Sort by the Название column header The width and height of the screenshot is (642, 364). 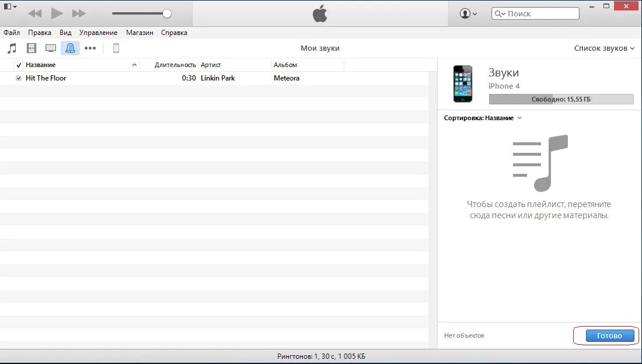coord(40,65)
